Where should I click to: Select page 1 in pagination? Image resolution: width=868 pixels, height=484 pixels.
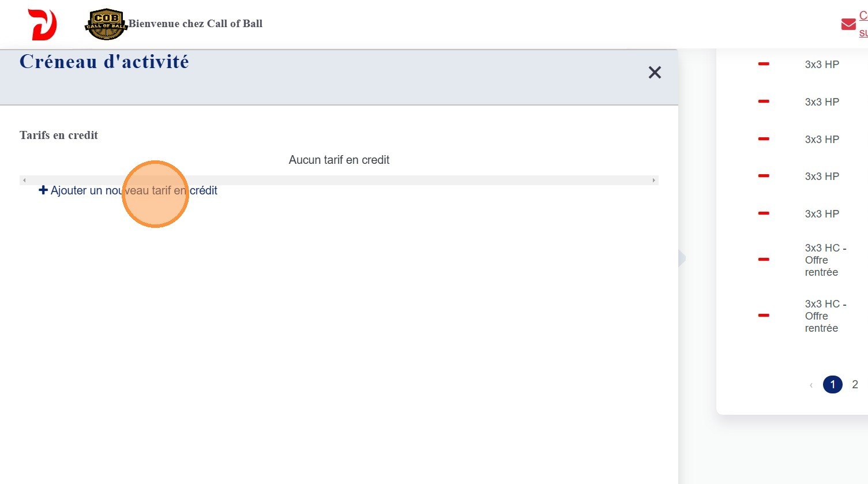pyautogui.click(x=832, y=384)
